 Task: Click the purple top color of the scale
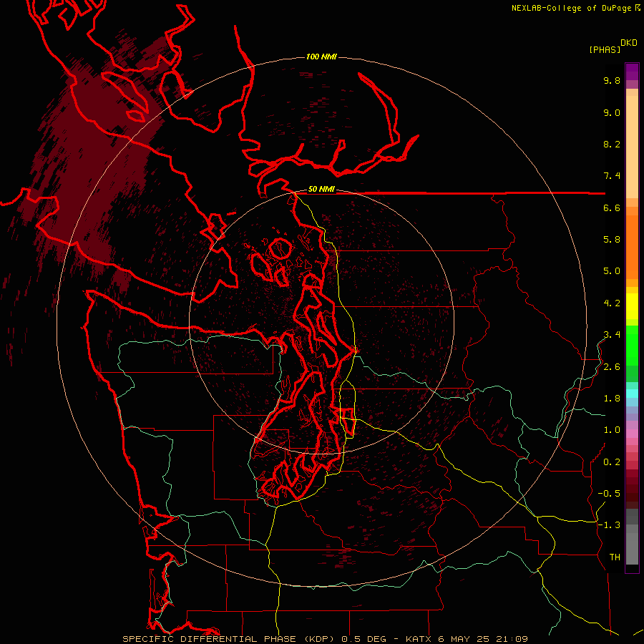(632, 72)
